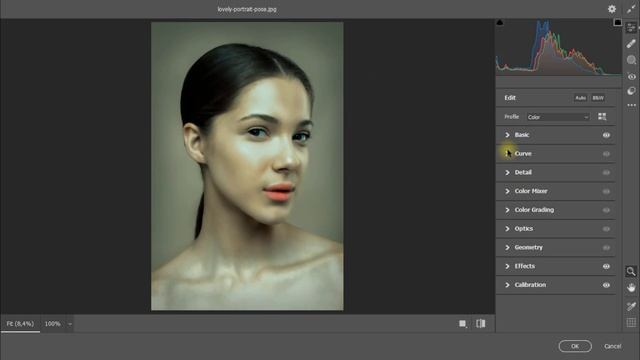Expand the Detail panel chevron
This screenshot has width=640, height=360.
coord(507,172)
